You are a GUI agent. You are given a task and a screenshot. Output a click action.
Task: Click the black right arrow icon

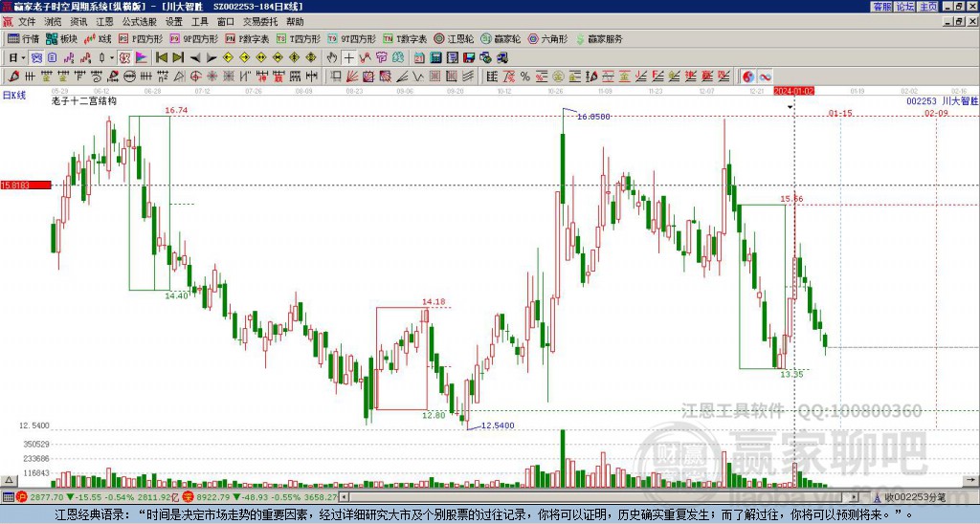212,58
